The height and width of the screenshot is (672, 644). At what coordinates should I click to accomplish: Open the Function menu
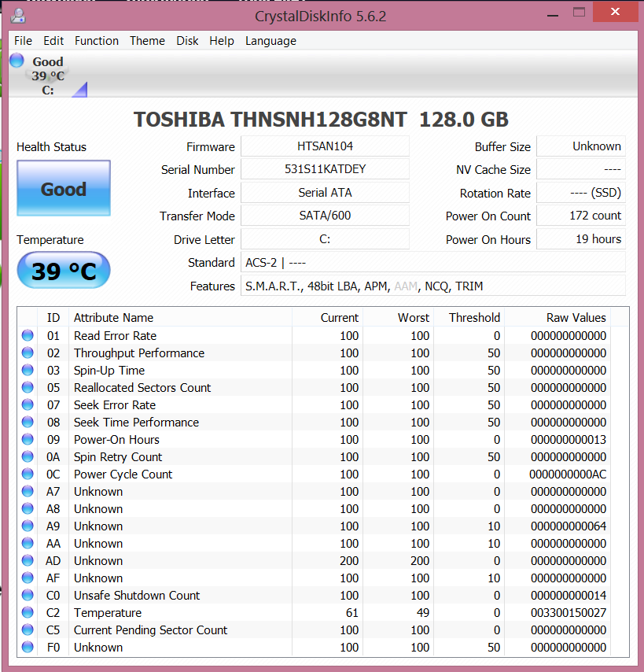coord(97,41)
